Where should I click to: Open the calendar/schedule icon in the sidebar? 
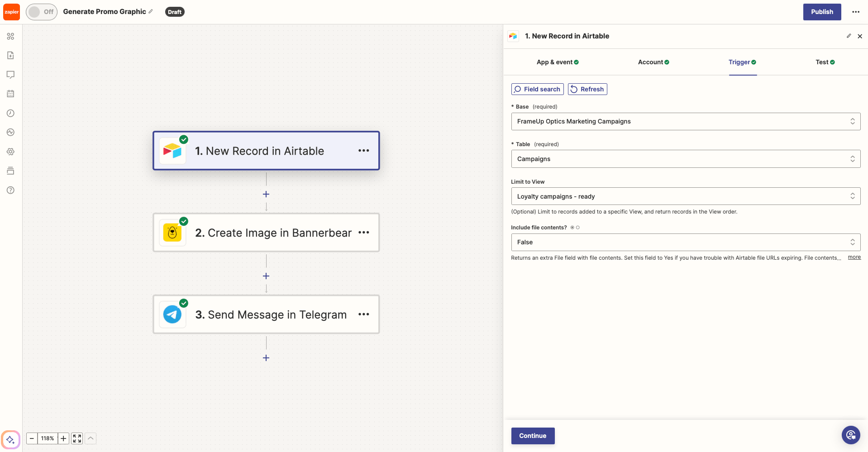pyautogui.click(x=10, y=93)
